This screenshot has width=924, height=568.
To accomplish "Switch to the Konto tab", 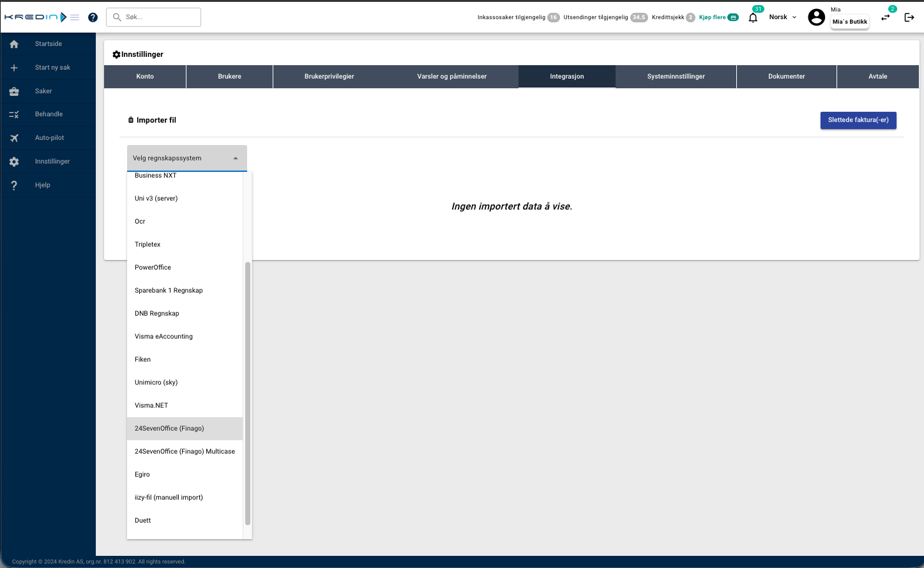I will (145, 77).
